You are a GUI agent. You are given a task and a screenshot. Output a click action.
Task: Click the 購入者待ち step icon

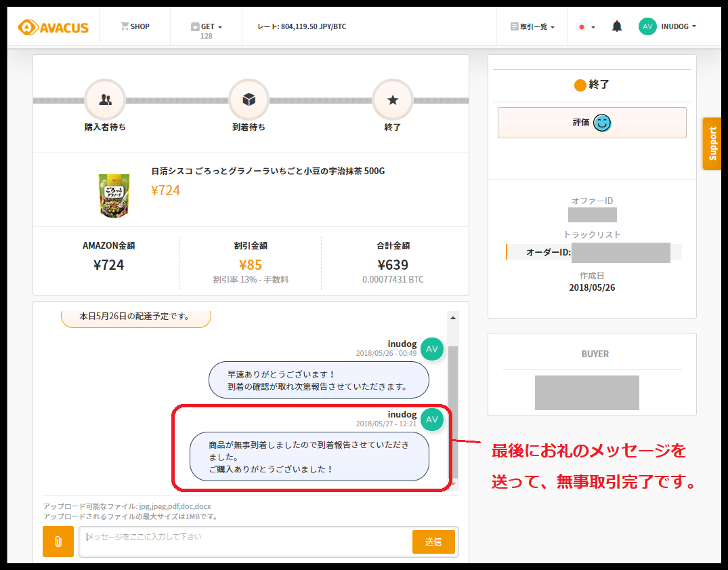(x=105, y=100)
